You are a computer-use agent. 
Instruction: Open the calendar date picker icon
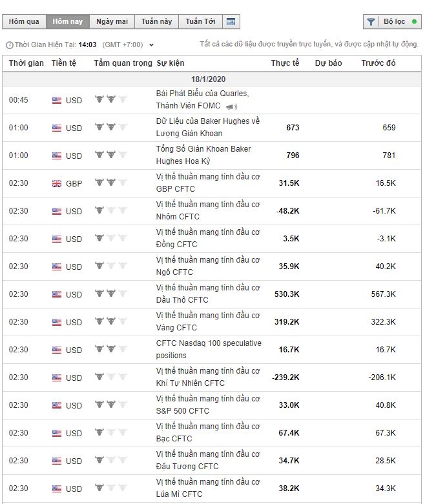pyautogui.click(x=231, y=22)
